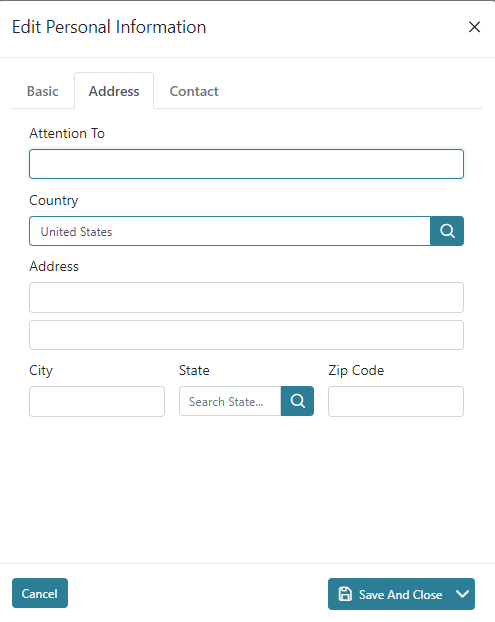This screenshot has width=495, height=622.
Task: Open the Search State combo field
Action: pos(230,401)
